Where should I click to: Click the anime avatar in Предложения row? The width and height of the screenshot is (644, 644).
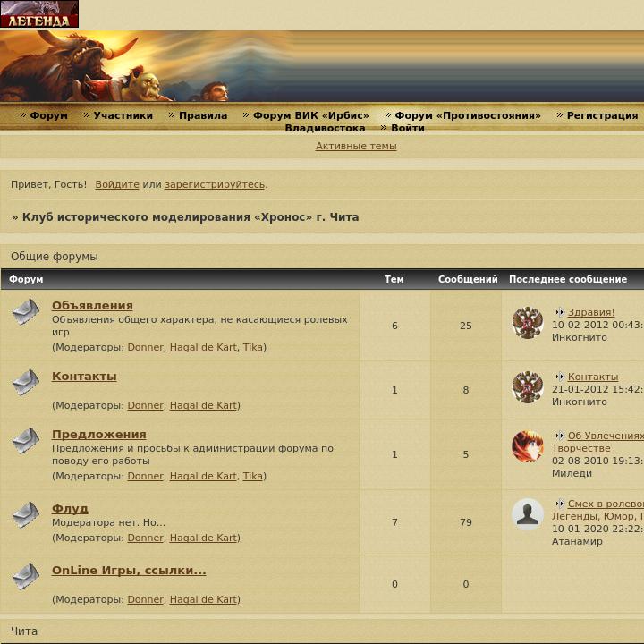tap(528, 446)
